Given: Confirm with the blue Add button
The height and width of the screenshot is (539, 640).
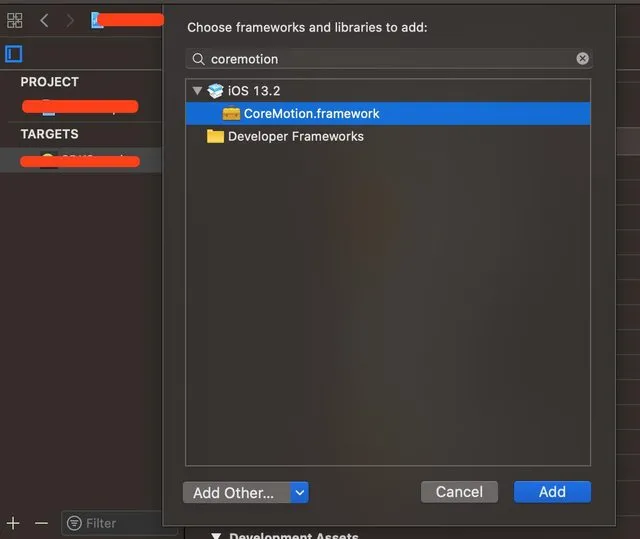Looking at the screenshot, I should pyautogui.click(x=552, y=492).
